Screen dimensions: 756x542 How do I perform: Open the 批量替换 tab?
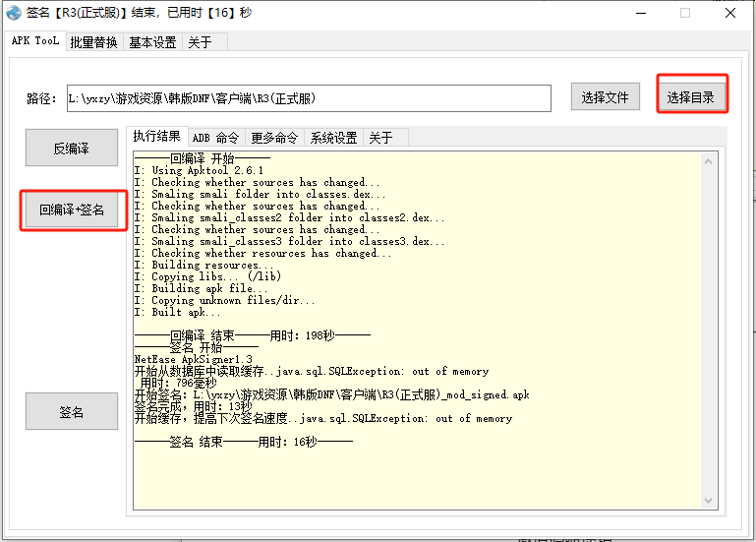tap(94, 42)
